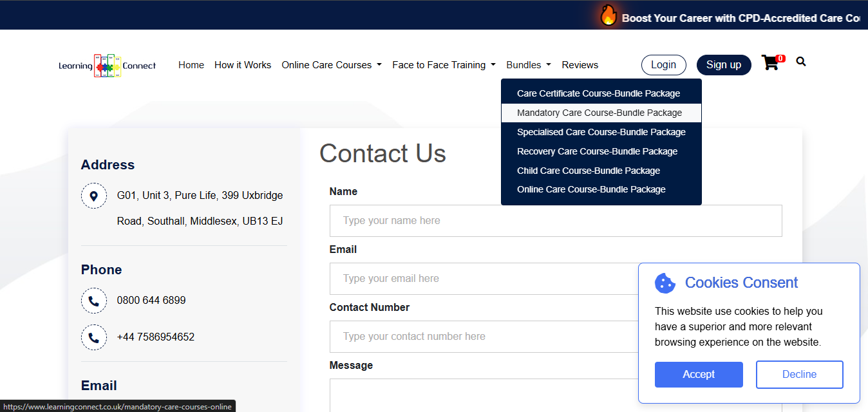This screenshot has height=412, width=868.
Task: Click the Name input field
Action: [556, 221]
